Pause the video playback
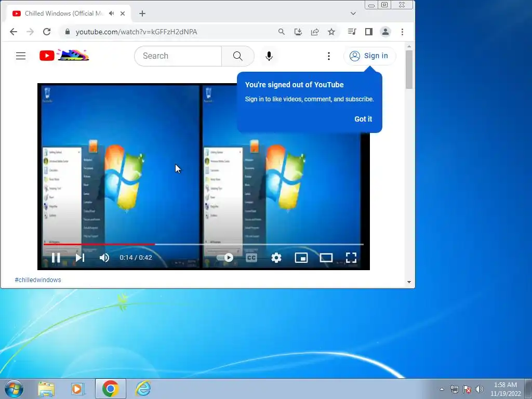Screen dimensions: 532x399 coord(56,258)
